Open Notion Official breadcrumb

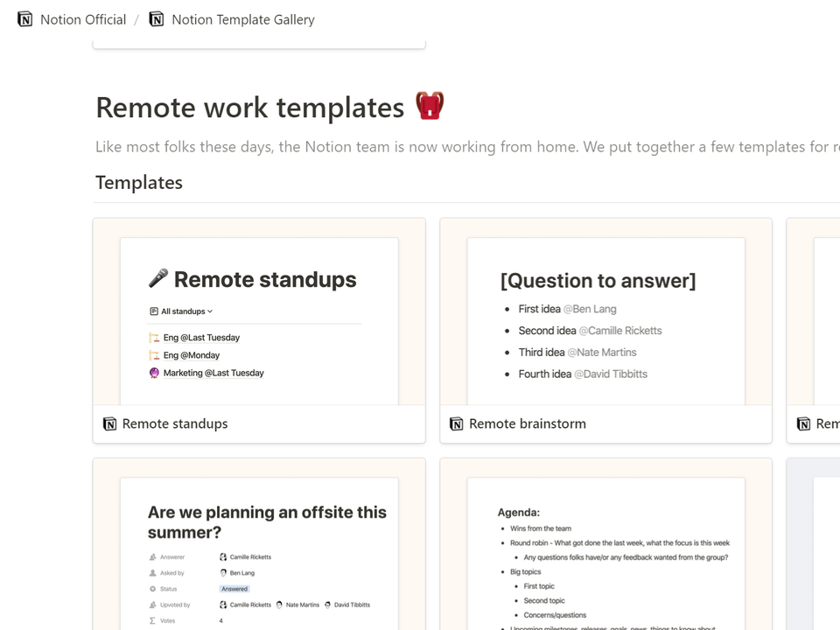point(83,20)
